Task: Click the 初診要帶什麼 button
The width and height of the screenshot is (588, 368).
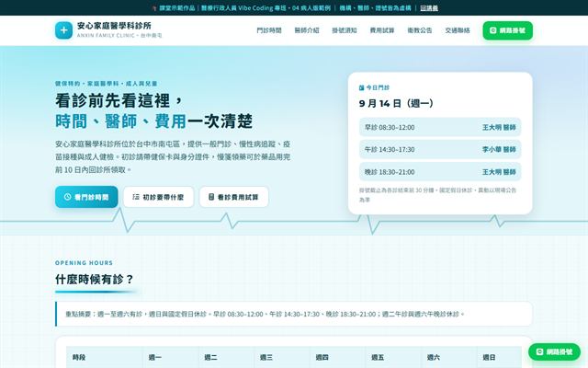Action: pos(158,197)
